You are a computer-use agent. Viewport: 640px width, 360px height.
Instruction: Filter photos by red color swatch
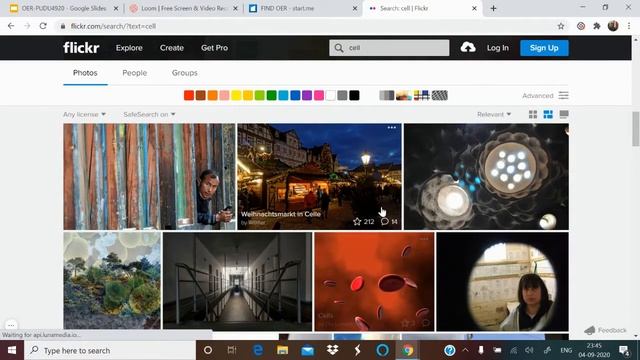click(189, 96)
